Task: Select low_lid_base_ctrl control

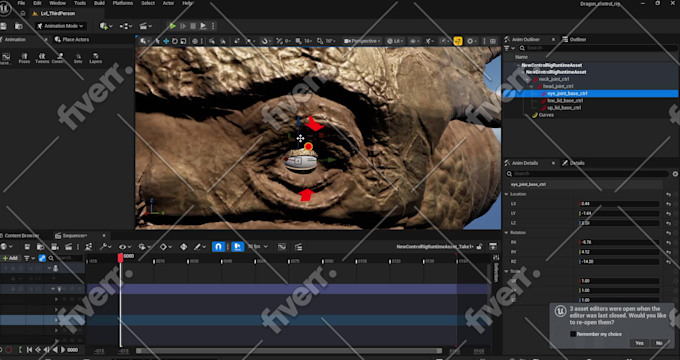Action: [565, 101]
